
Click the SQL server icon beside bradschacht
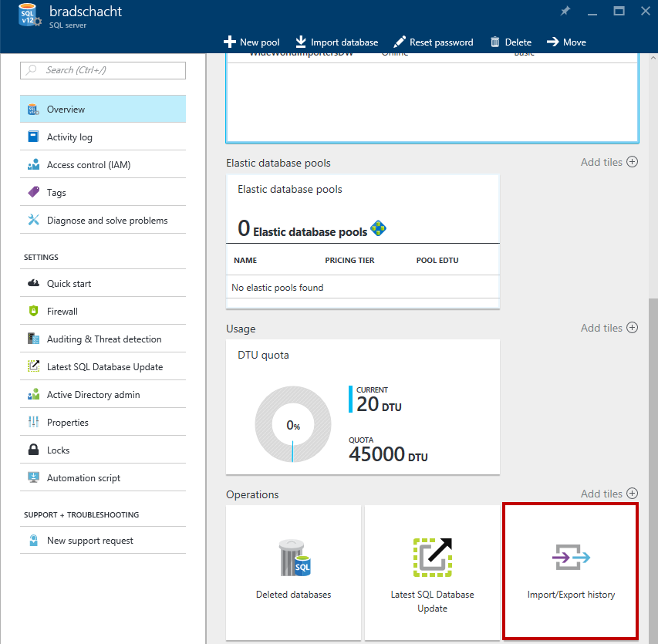29,15
